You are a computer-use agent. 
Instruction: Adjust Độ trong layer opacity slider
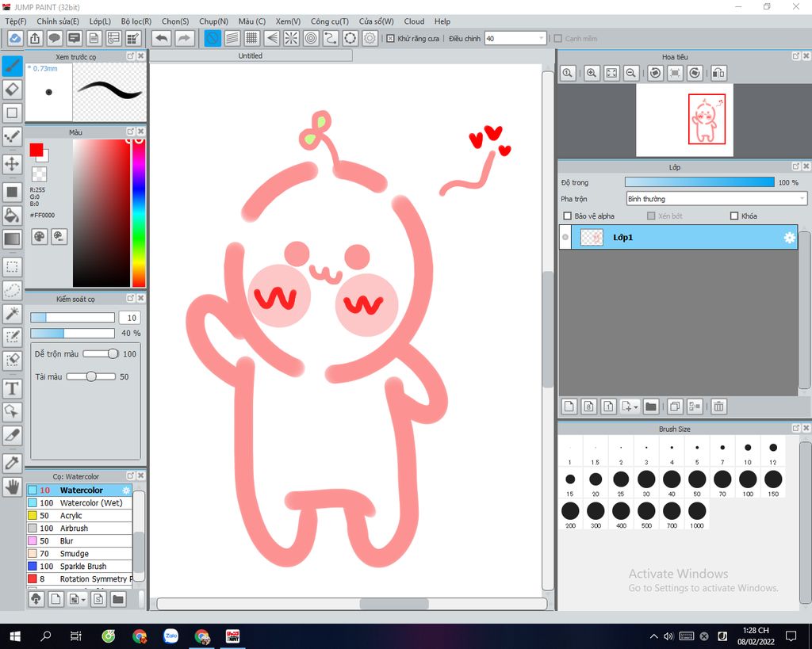[699, 182]
